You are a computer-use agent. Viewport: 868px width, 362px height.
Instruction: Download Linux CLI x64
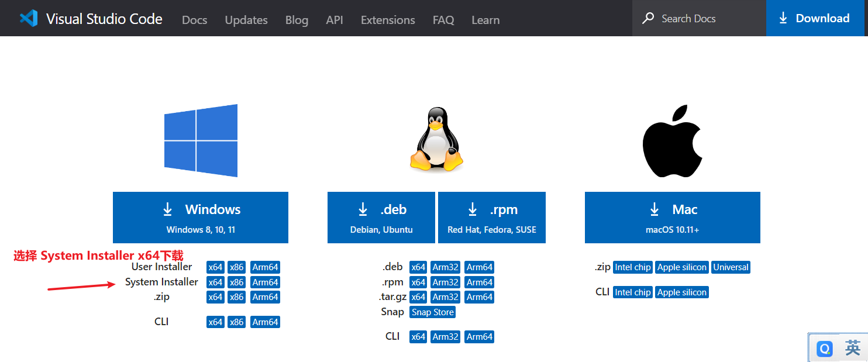click(418, 337)
